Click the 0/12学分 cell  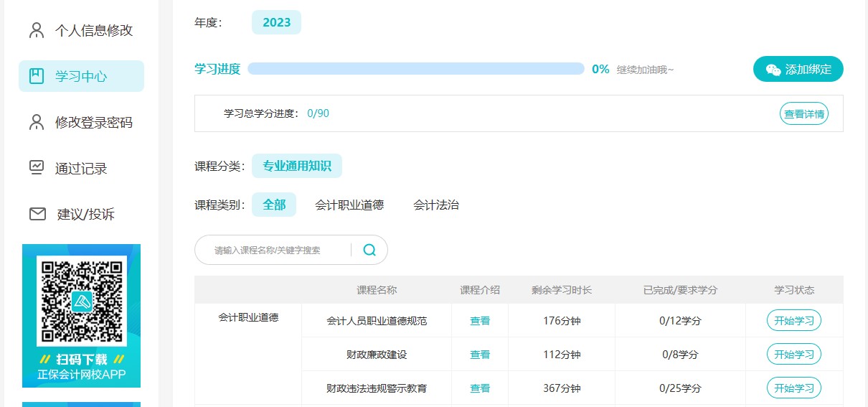tap(680, 321)
